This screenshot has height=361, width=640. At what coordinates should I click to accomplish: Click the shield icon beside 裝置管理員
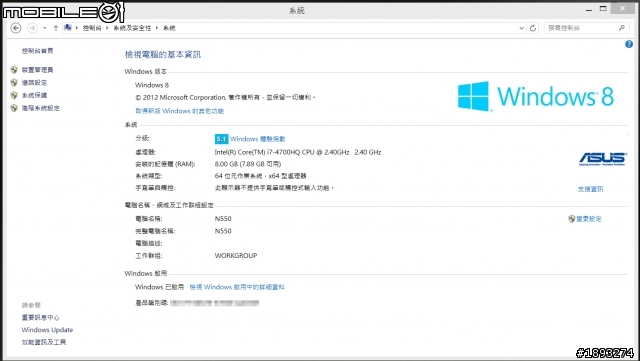(14, 70)
